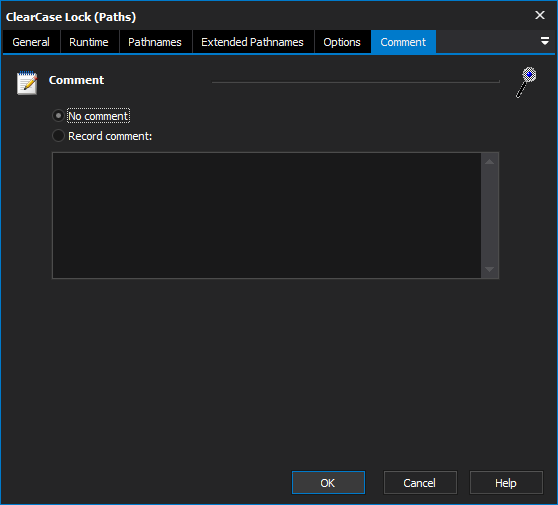The height and width of the screenshot is (505, 558).
Task: Open the tab list dropdown arrow
Action: pos(544,41)
